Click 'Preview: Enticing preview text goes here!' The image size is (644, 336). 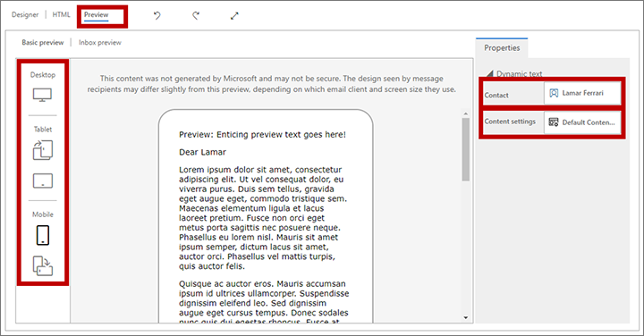pyautogui.click(x=262, y=135)
